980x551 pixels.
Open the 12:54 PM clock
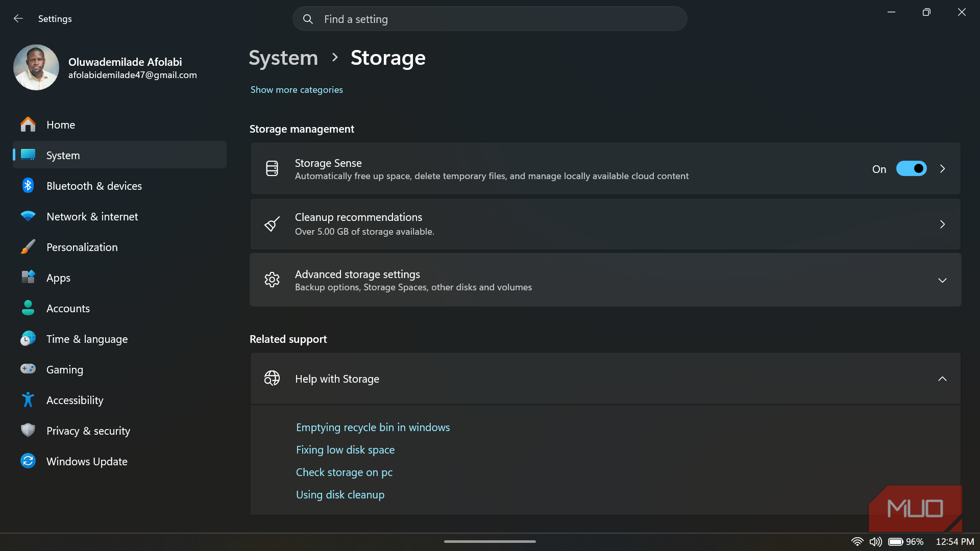[954, 542]
